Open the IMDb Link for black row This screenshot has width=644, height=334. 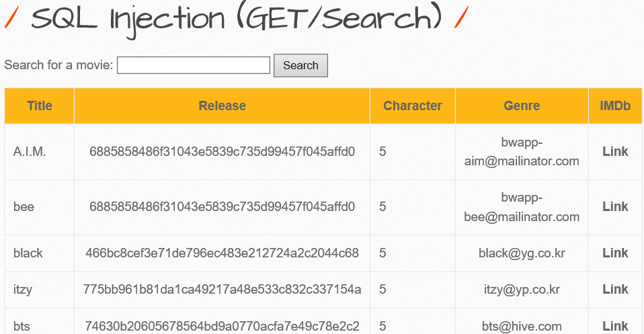click(x=615, y=253)
